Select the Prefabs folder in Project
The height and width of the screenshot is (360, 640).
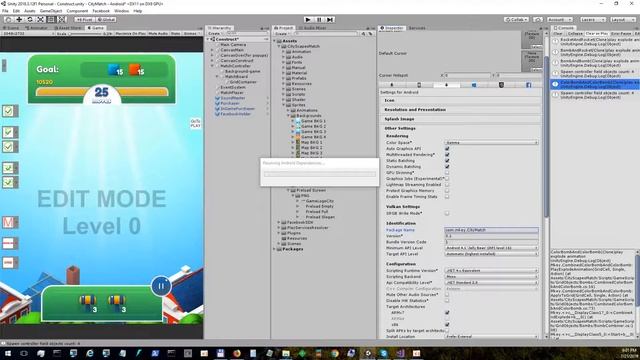[299, 78]
